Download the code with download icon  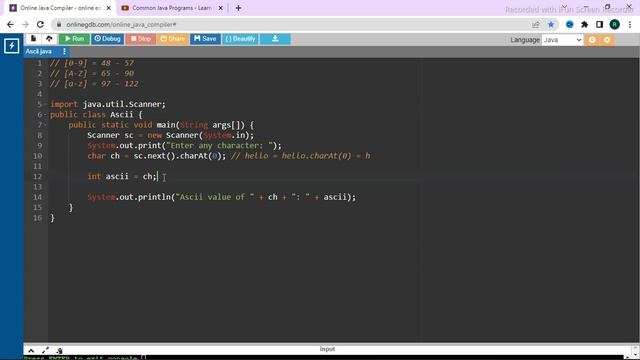275,39
